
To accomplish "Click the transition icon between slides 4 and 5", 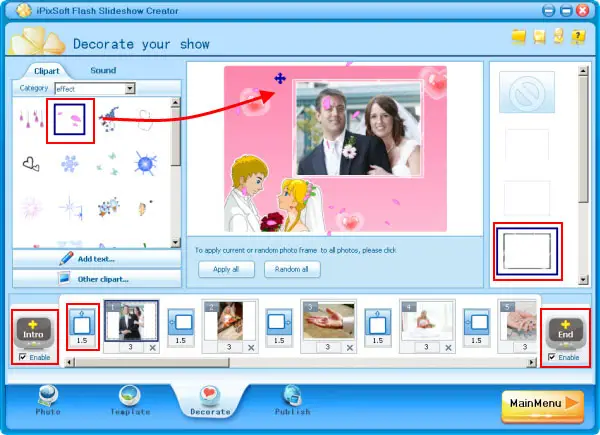I will click(476, 322).
